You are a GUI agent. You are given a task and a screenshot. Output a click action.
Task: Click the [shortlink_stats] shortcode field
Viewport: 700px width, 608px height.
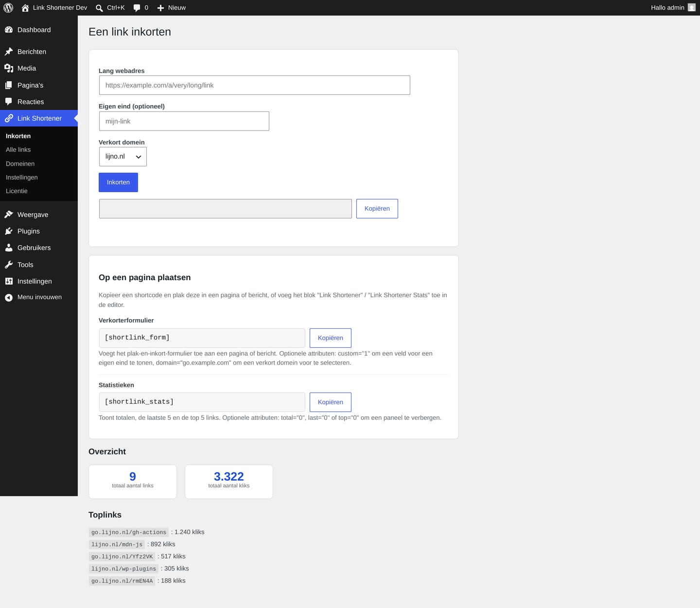click(202, 402)
